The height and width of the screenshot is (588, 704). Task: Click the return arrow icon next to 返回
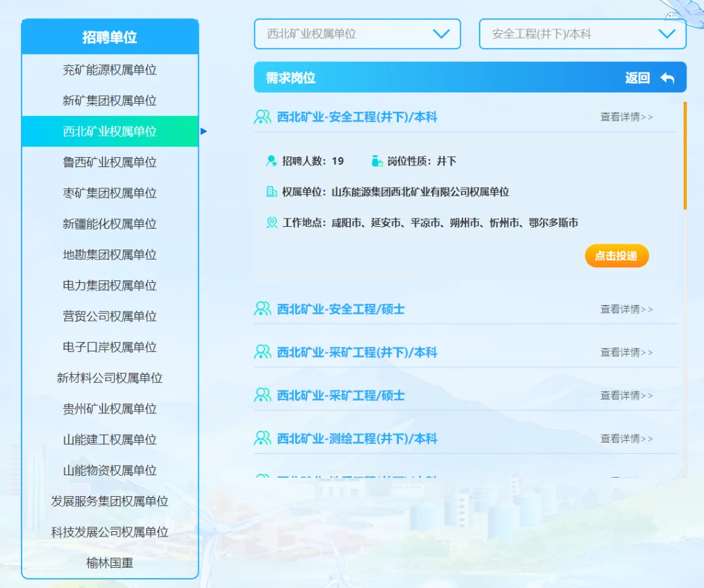coord(667,78)
